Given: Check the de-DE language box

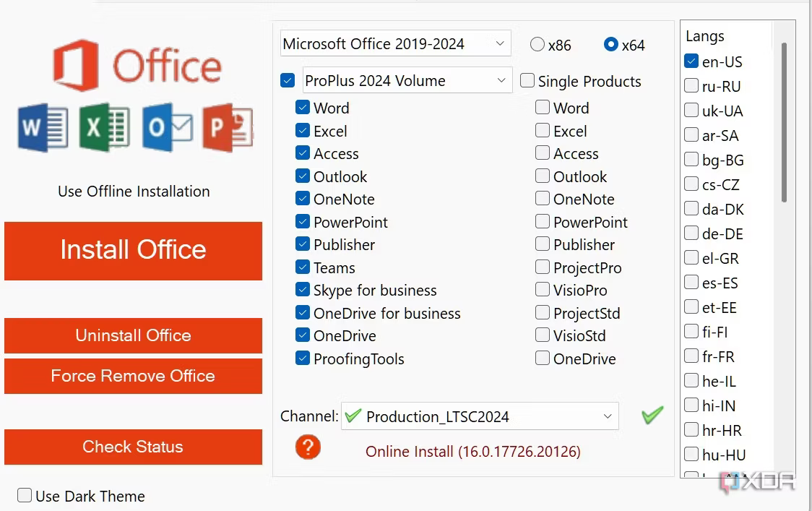Looking at the screenshot, I should (x=691, y=233).
